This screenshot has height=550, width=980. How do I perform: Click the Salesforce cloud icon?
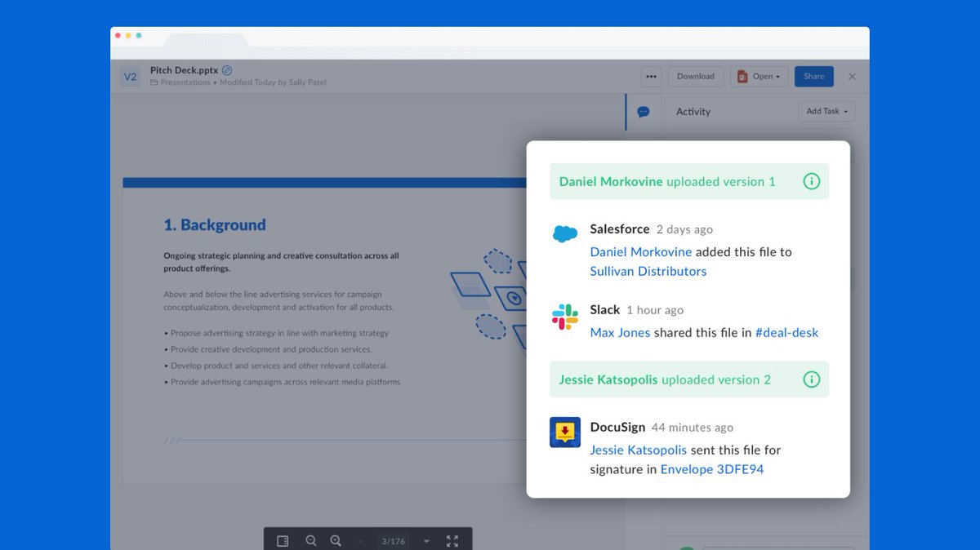565,234
